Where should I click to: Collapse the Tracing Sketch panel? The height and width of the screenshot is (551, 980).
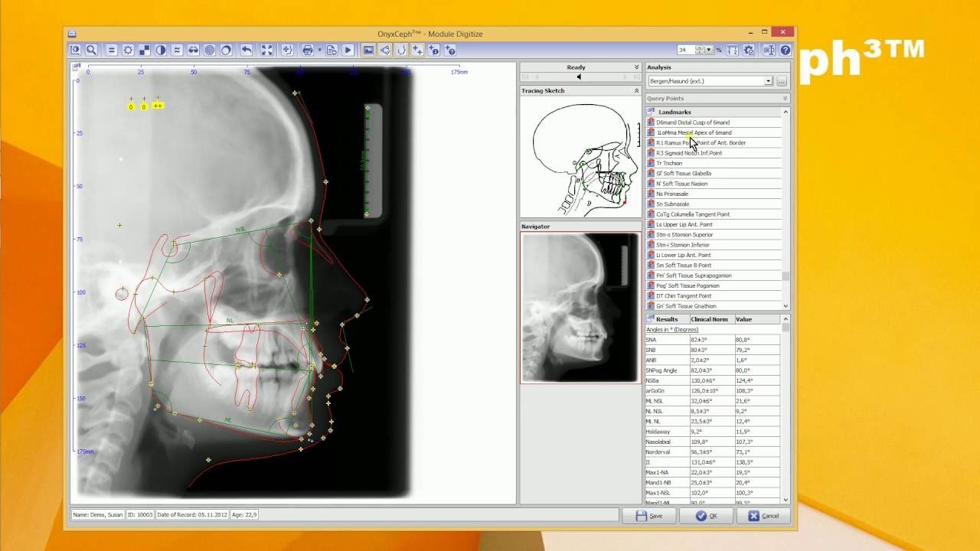coord(636,90)
